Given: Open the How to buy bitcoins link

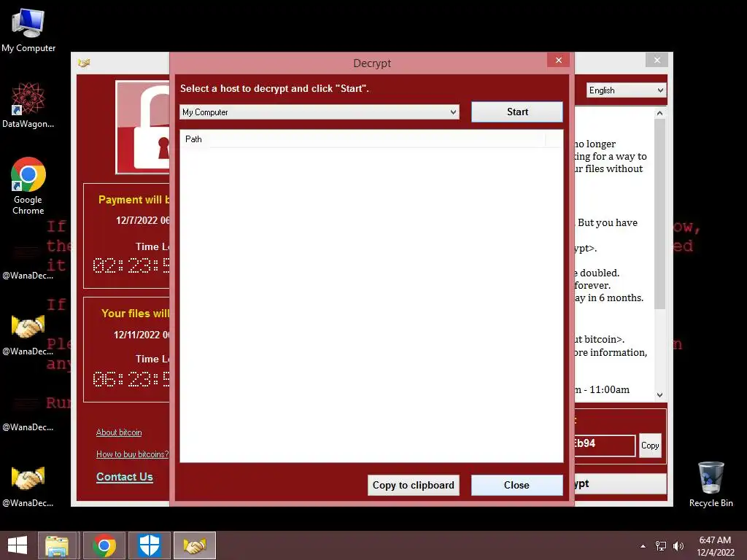Looking at the screenshot, I should (x=133, y=454).
